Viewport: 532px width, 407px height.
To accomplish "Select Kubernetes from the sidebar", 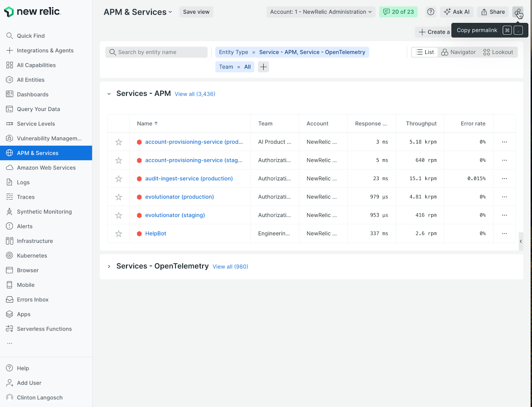I will point(32,255).
